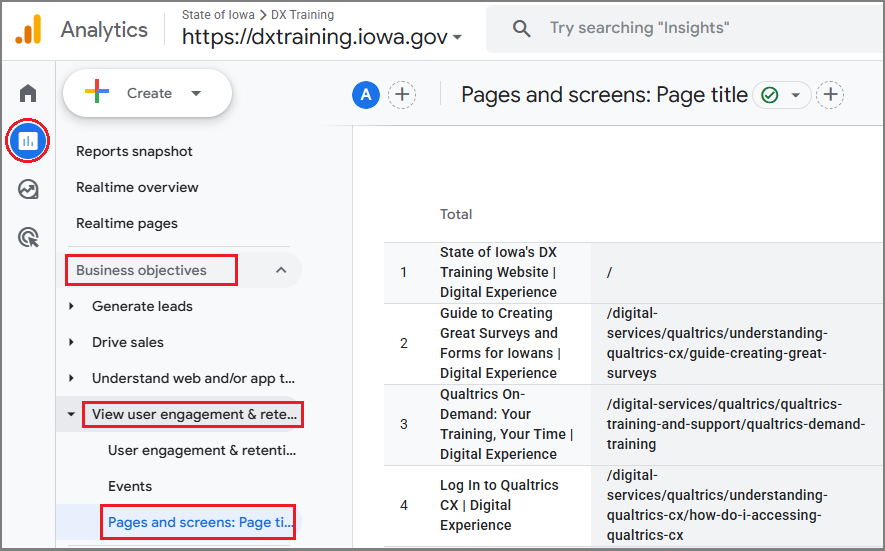Viewport: 885px width, 551px height.
Task: Open User engagement & retention overview report
Action: click(201, 451)
